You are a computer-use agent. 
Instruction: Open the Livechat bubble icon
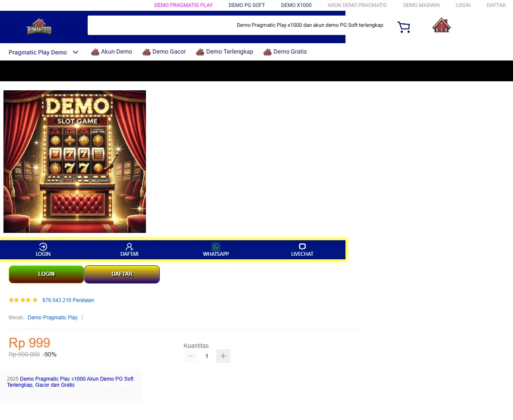(302, 246)
